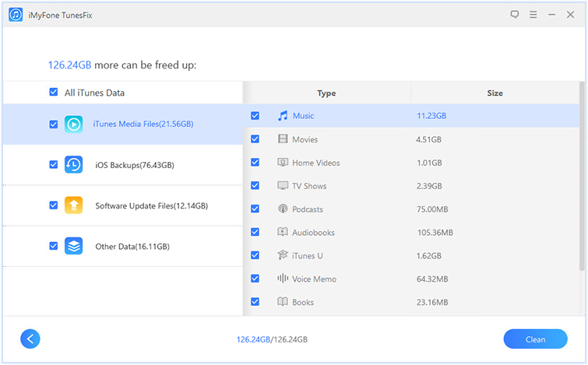
Task: Click the Audiobooks icon
Action: click(283, 232)
